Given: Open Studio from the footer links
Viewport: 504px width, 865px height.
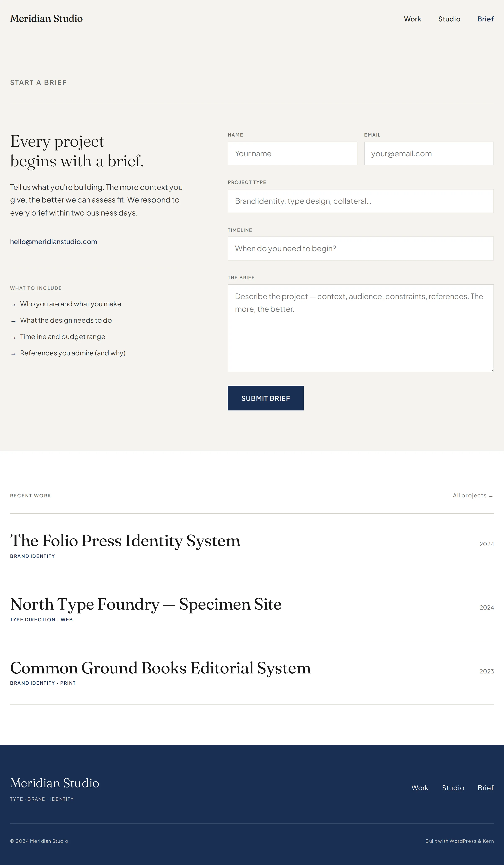Looking at the screenshot, I should 453,788.
